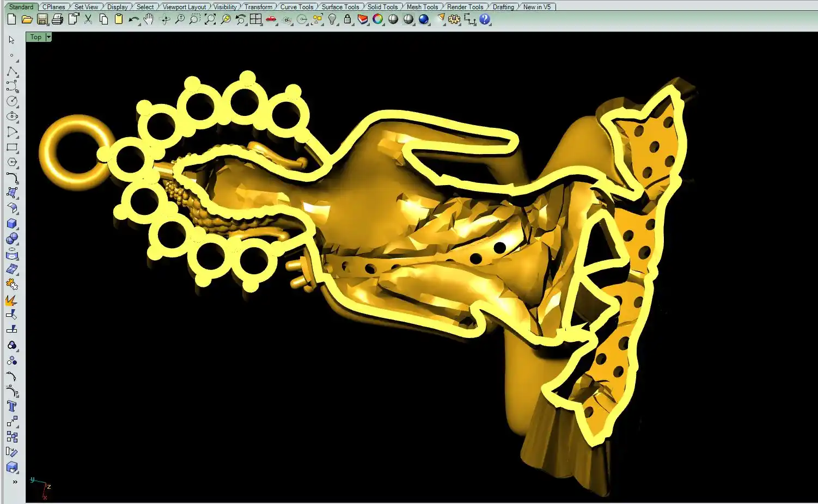Image resolution: width=818 pixels, height=504 pixels.
Task: Select the Polyline tool in sidebar
Action: (12, 72)
